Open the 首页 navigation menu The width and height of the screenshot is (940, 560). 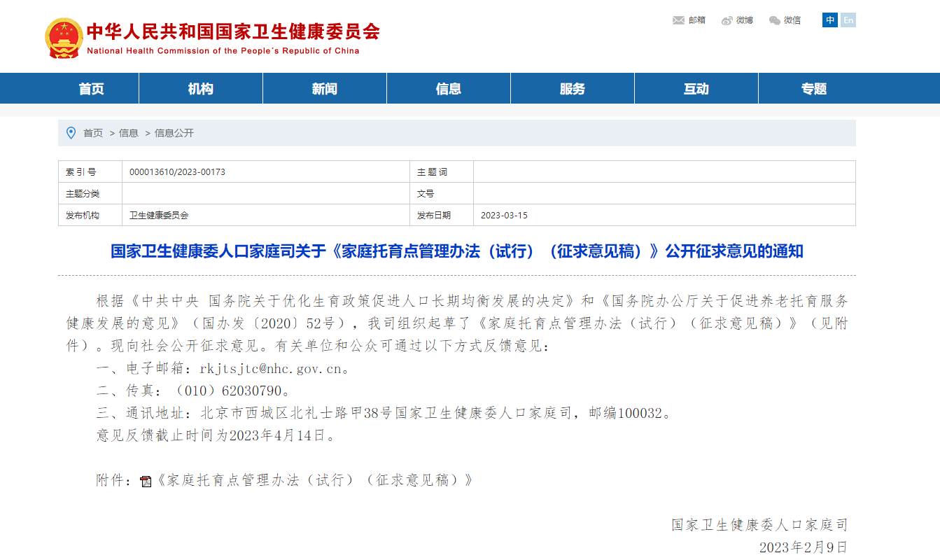(92, 89)
